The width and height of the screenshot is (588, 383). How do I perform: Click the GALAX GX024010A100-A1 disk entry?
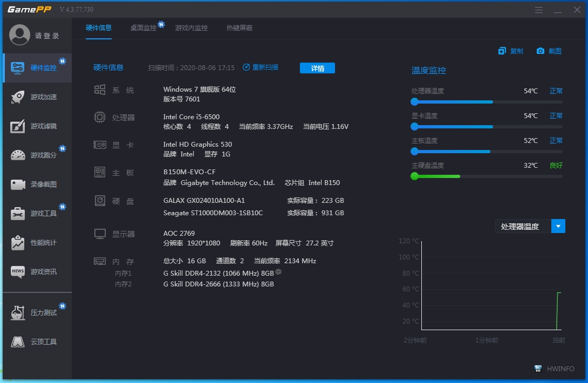click(x=204, y=200)
